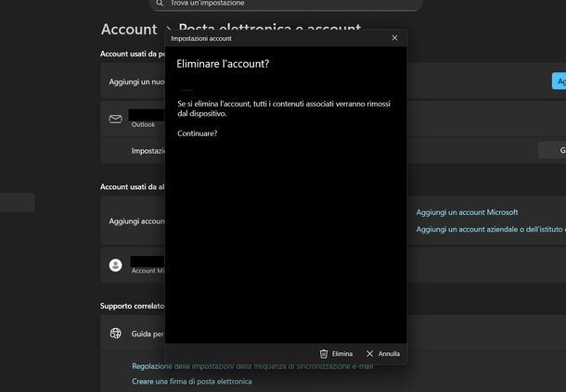This screenshot has width=566, height=392.
Task: Click the user avatar icon of the Microsoft account
Action: pos(115,265)
